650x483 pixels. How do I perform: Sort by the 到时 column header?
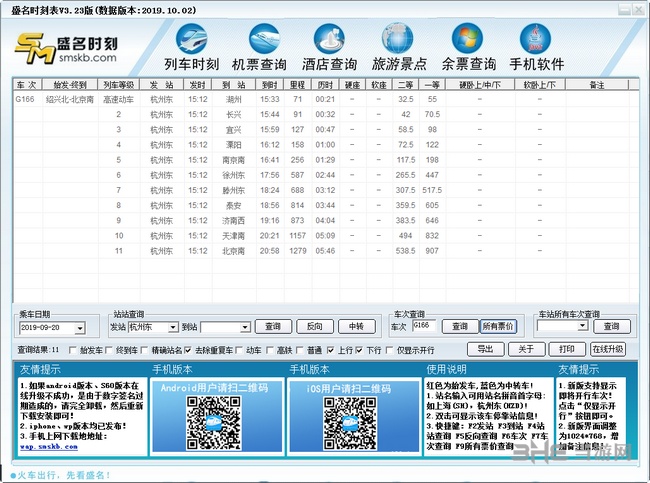pyautogui.click(x=269, y=85)
